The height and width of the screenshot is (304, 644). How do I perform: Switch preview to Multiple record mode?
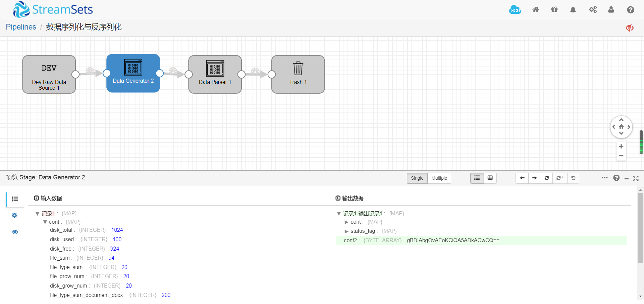(x=439, y=178)
